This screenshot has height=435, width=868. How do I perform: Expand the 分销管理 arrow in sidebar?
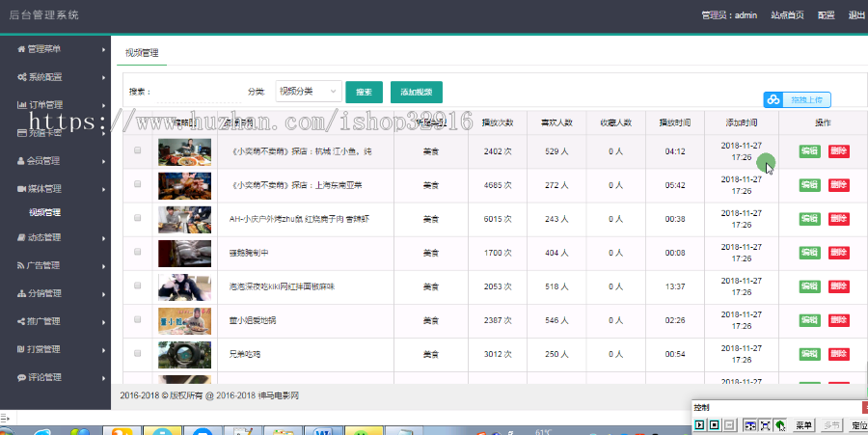[x=103, y=294]
